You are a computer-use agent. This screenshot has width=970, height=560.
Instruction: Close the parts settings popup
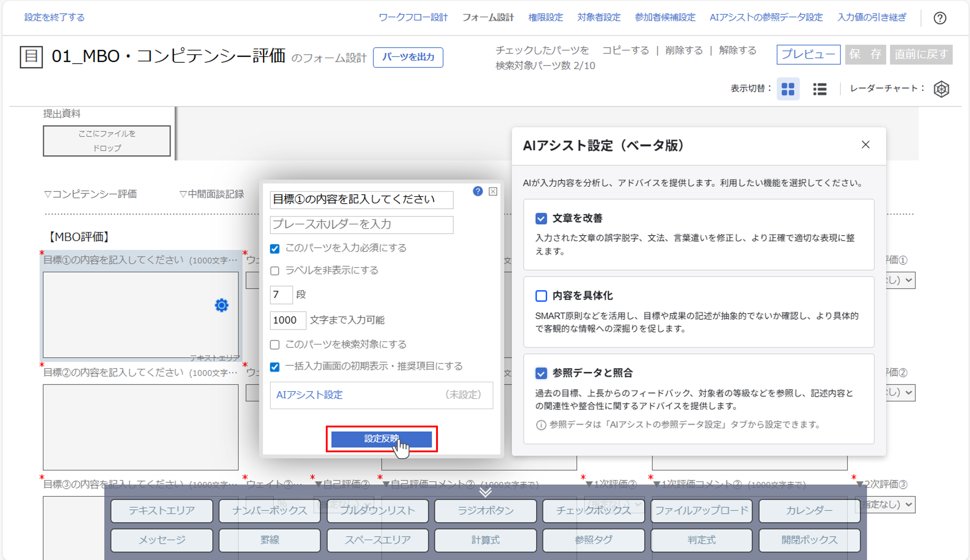[493, 192]
